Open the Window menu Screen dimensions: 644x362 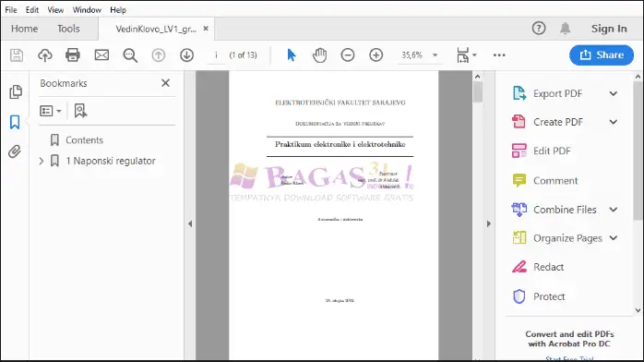[x=87, y=10]
